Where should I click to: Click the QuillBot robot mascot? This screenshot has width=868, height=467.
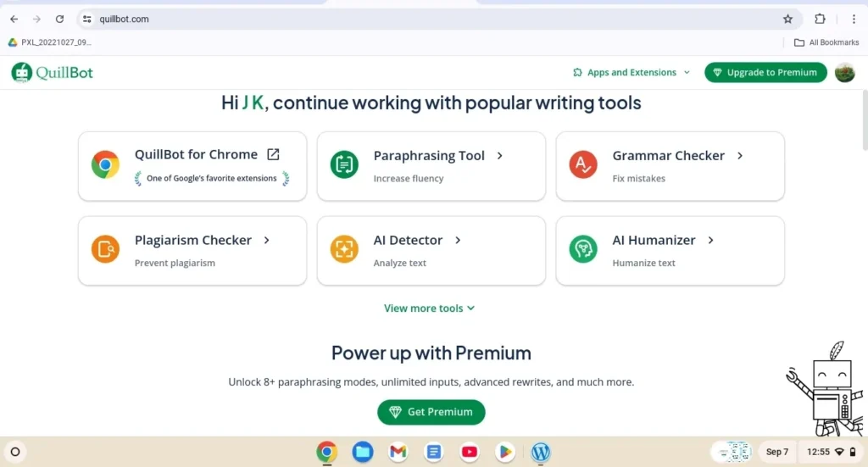click(x=825, y=389)
